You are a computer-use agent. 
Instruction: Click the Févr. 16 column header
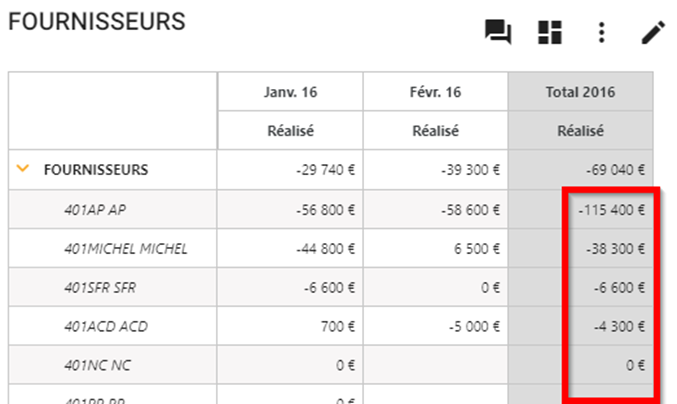[435, 92]
